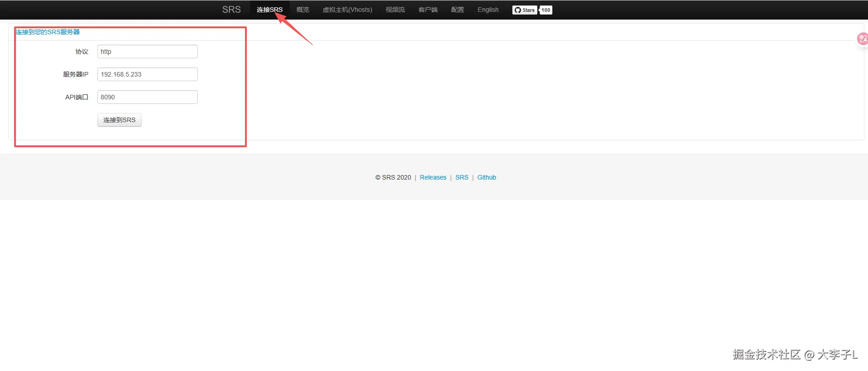Click the © SRS 2020 footer text
The image size is (868, 371).
393,177
